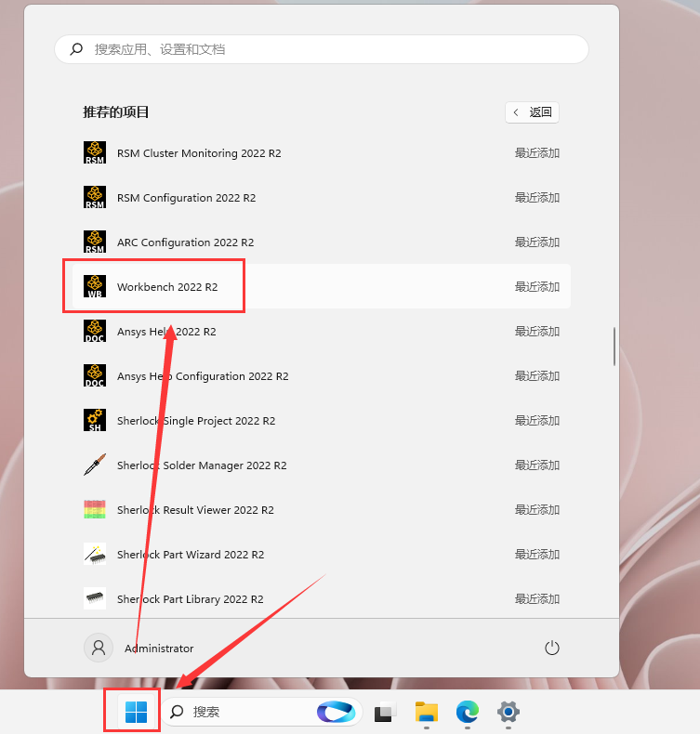This screenshot has height=734, width=700.
Task: Select the text Workbench 2022 R2
Action: coord(167,287)
